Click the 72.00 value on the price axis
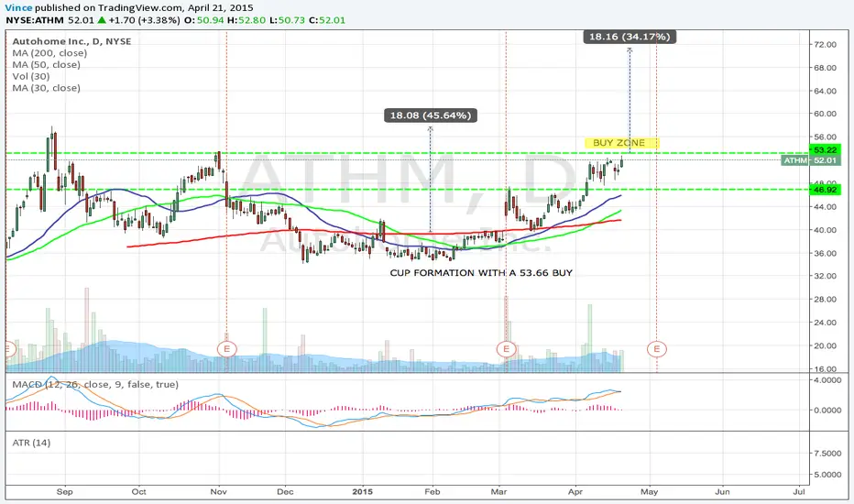854x504 pixels. (825, 45)
